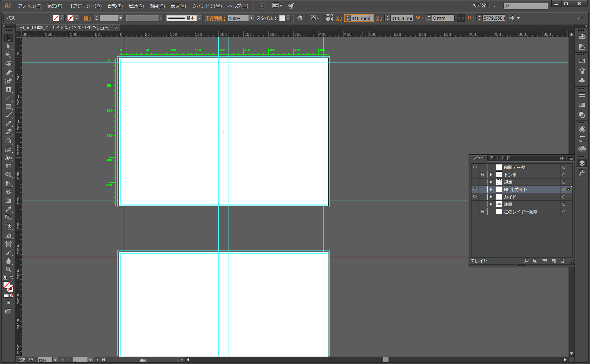590x364 pixels.
Task: Select the Hand tool
Action: 8,261
